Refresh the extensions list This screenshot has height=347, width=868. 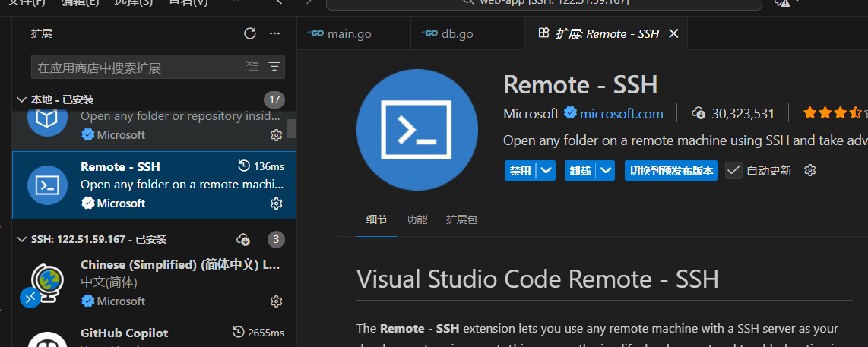click(x=250, y=33)
